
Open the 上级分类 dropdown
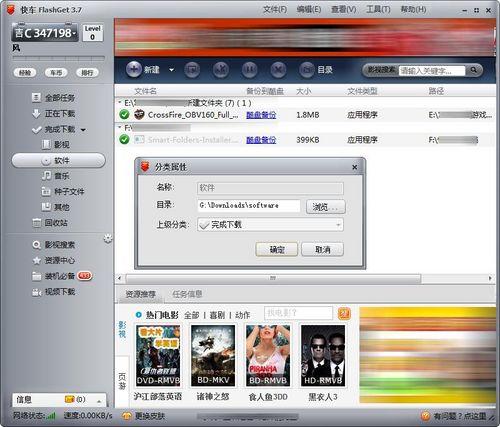click(270, 225)
